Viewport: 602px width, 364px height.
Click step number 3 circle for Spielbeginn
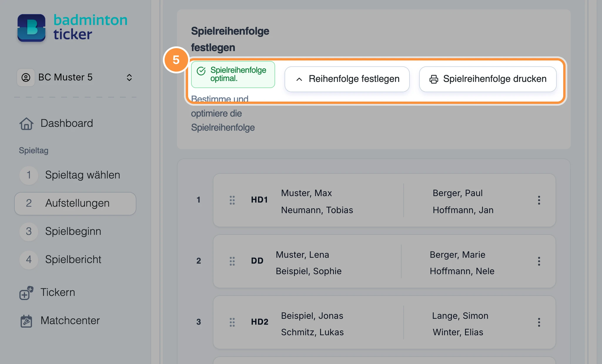tap(29, 231)
